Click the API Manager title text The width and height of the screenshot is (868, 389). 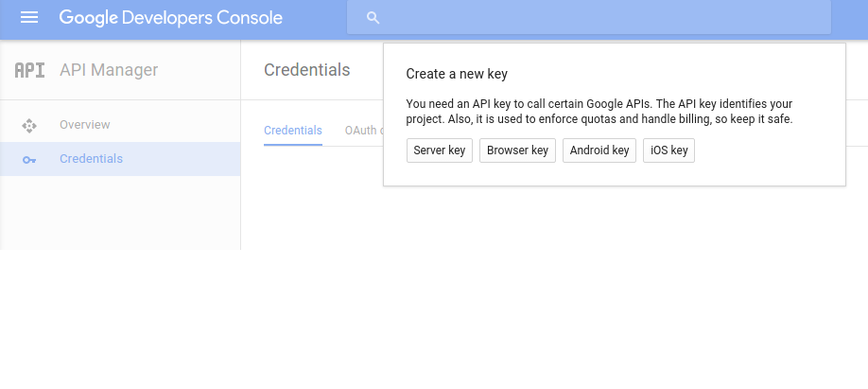(109, 70)
